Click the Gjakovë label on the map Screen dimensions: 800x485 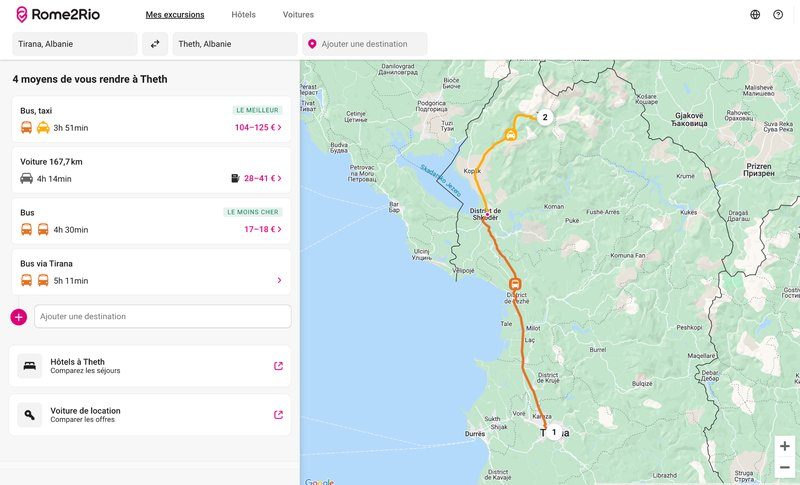click(x=689, y=119)
